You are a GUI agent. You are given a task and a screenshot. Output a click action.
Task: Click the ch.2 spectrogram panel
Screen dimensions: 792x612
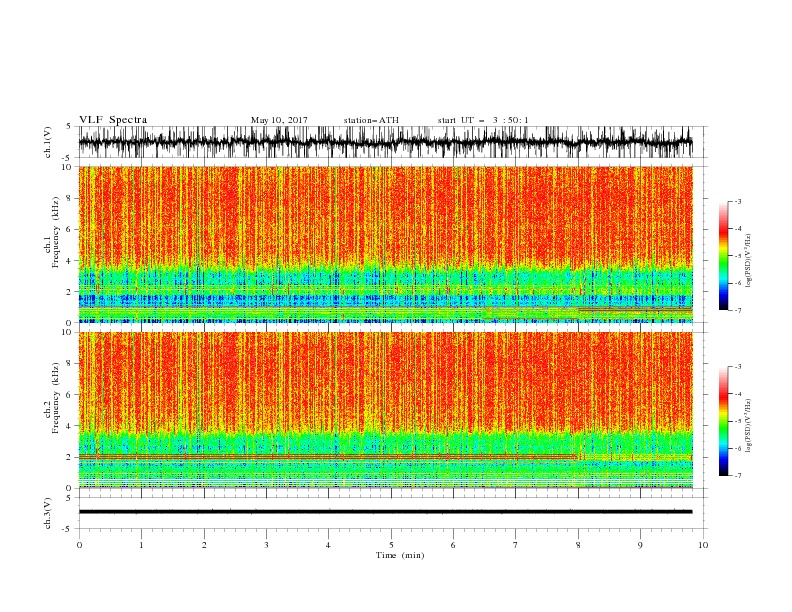385,410
